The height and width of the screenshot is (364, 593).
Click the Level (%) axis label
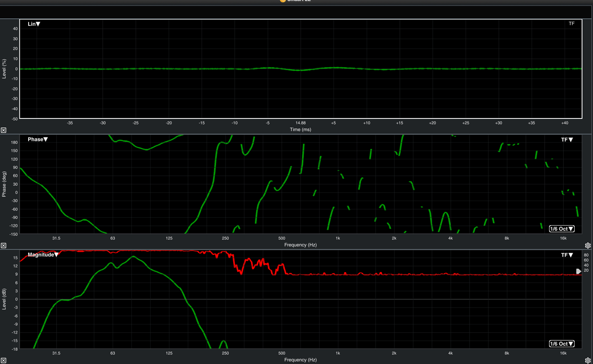point(4,69)
